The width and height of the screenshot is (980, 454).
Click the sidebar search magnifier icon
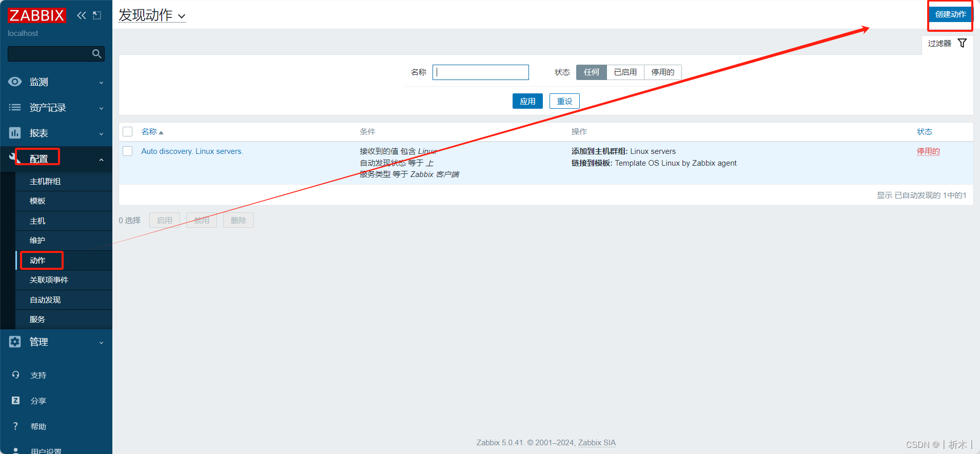96,54
